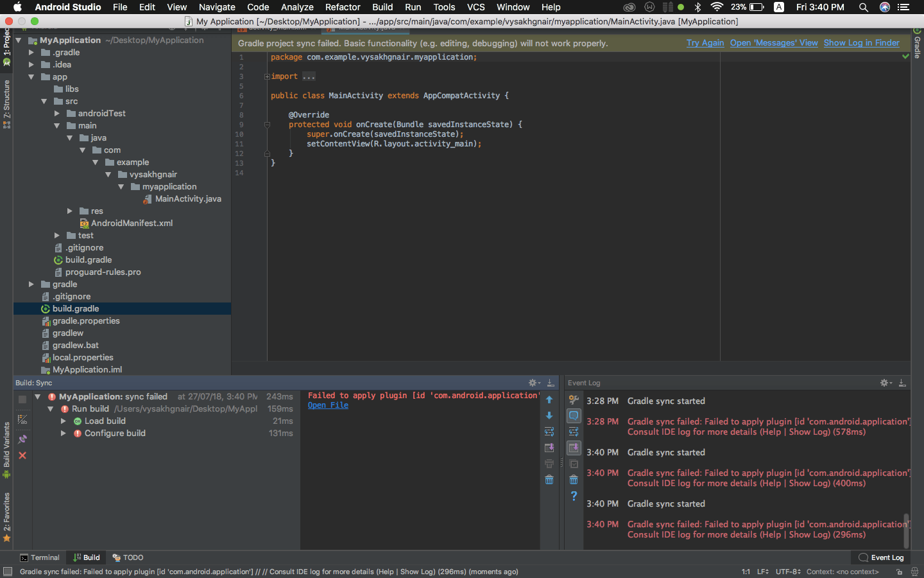Open the Build panel gear settings icon
Image resolution: width=924 pixels, height=578 pixels.
click(532, 382)
